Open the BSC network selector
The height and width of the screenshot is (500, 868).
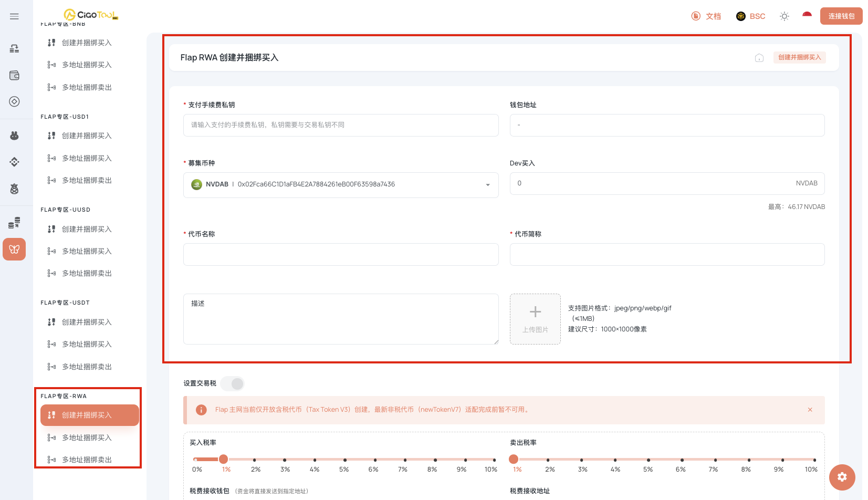[751, 16]
